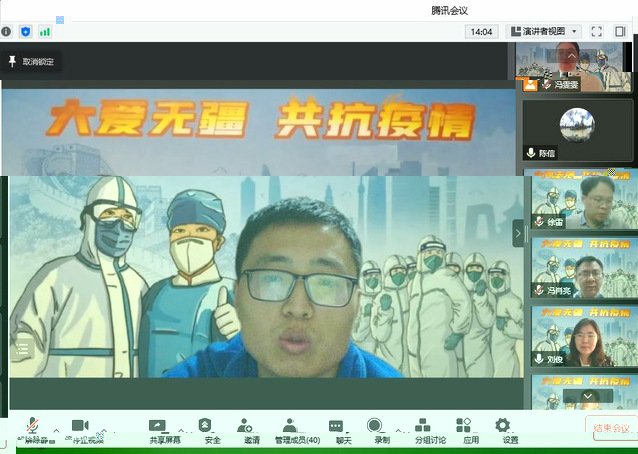The width and height of the screenshot is (638, 454).
Task: Toggle camera with the 停止视频 button
Action: (x=83, y=431)
